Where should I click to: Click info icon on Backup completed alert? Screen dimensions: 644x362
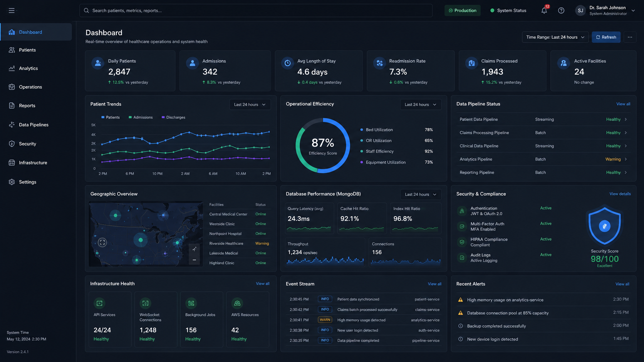(460, 326)
